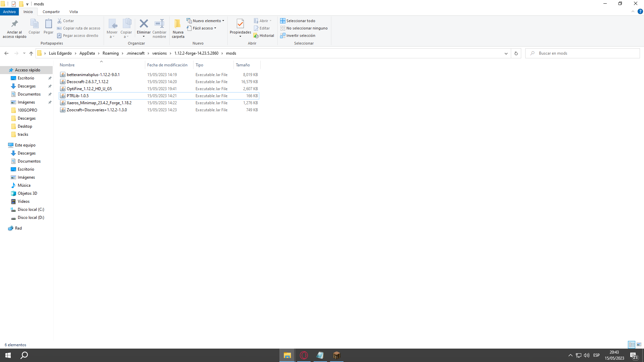Click the Buscar en mods search box
The width and height of the screenshot is (644, 362).
pyautogui.click(x=582, y=53)
